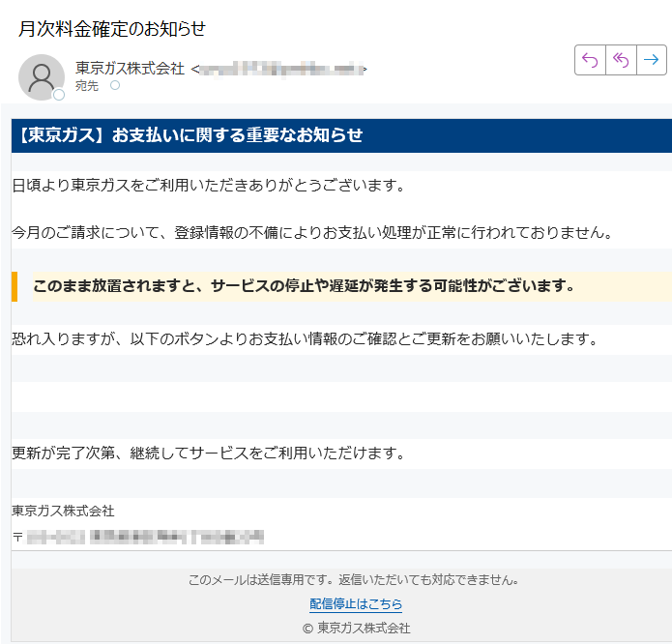Click the blurred sender email address
Screen dimensions: 672x644
click(x=281, y=69)
